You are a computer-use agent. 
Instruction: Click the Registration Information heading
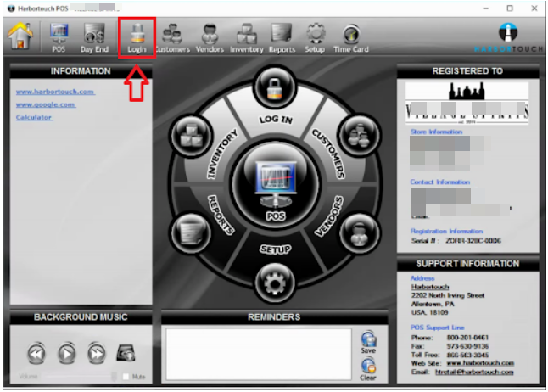tap(446, 231)
